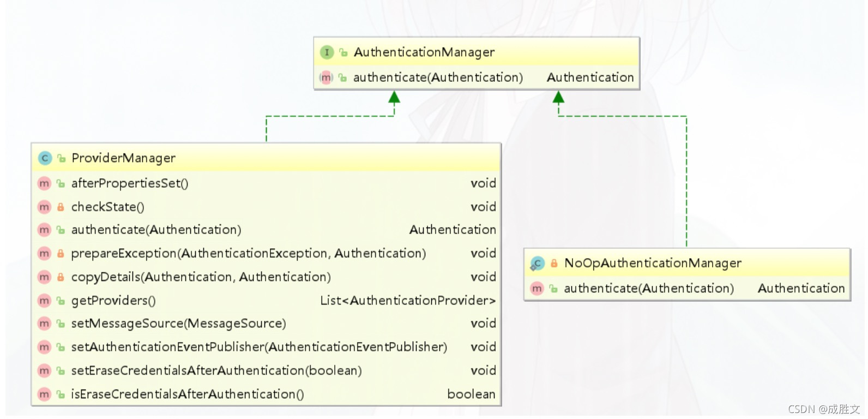Click the public visibility icon beside ProviderManager title

(62, 158)
